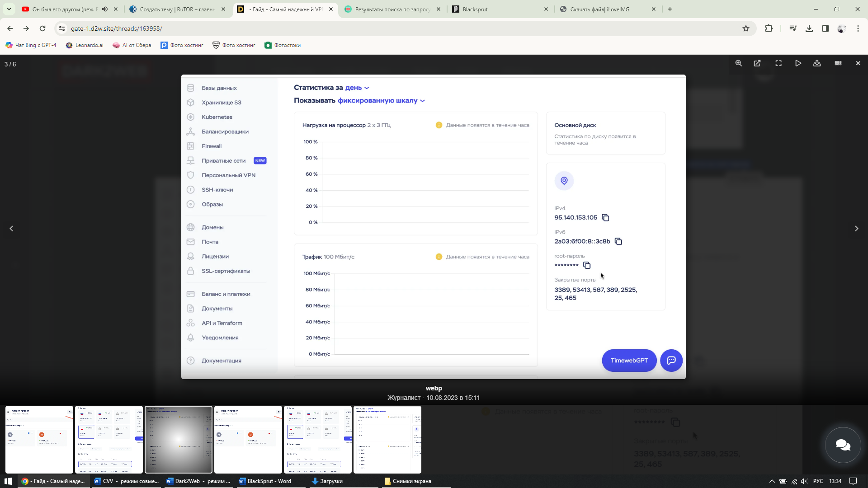Open floating chat bubble icon
Image resolution: width=868 pixels, height=488 pixels.
843,445
